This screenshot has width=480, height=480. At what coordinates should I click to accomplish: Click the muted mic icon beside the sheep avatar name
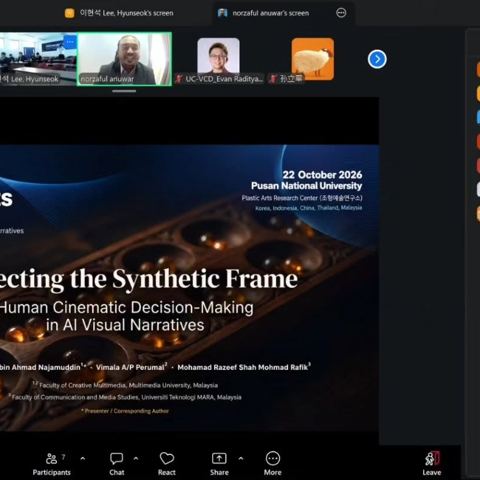click(273, 79)
